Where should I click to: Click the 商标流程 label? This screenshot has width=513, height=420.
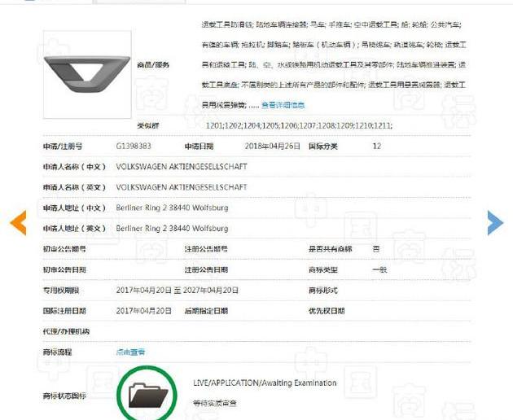[x=57, y=352]
